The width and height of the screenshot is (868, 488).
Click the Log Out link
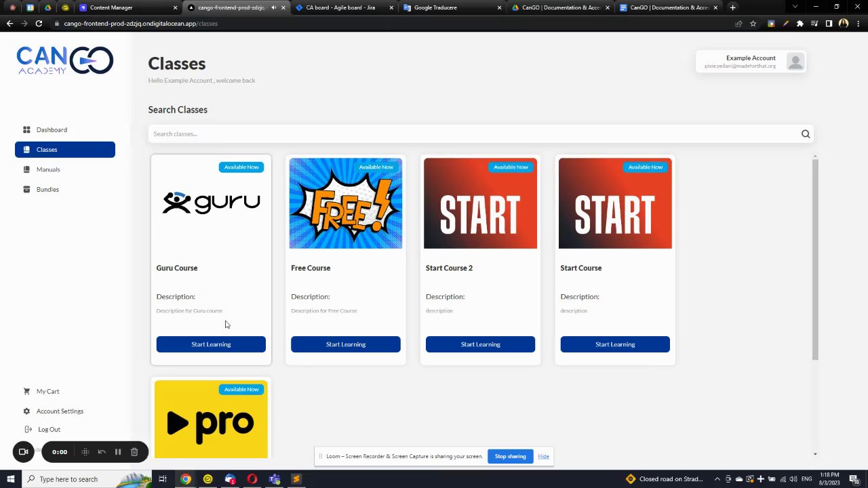49,429
